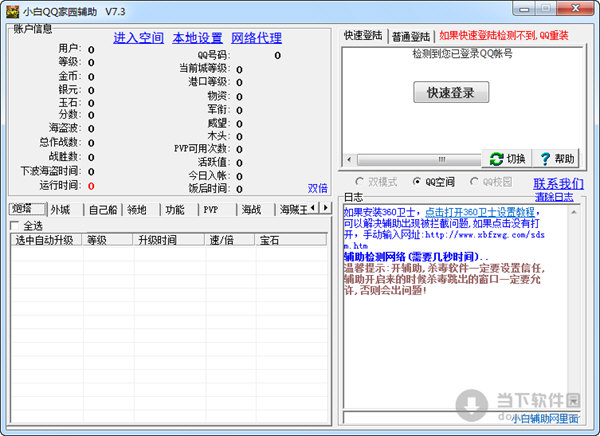This screenshot has width=600, height=436.
Task: Click the 小白辅助网里面 link
Action: pos(545,419)
